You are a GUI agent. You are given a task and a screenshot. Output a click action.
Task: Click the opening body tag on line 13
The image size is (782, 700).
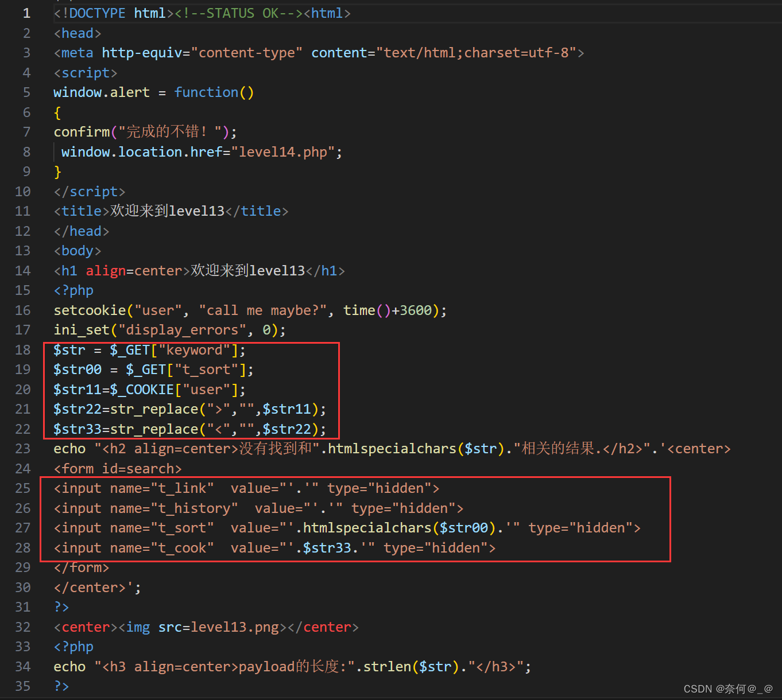point(78,251)
